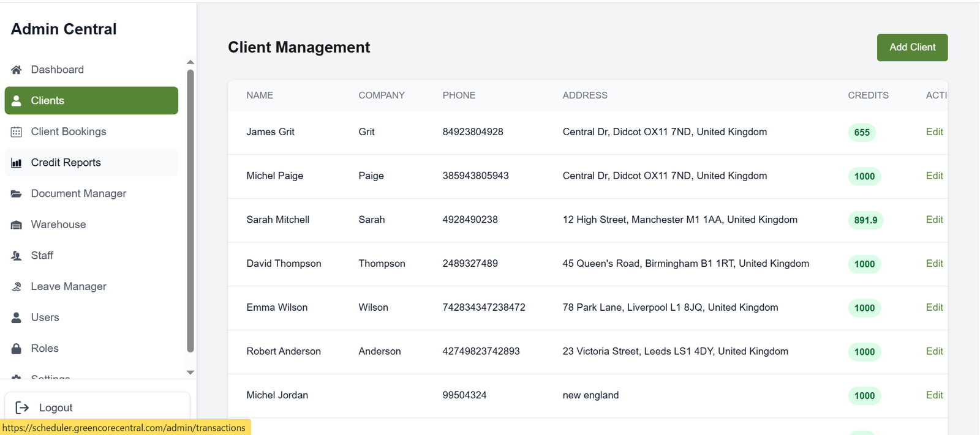Edit James Grit's client record
This screenshot has width=980, height=435.
click(x=934, y=132)
